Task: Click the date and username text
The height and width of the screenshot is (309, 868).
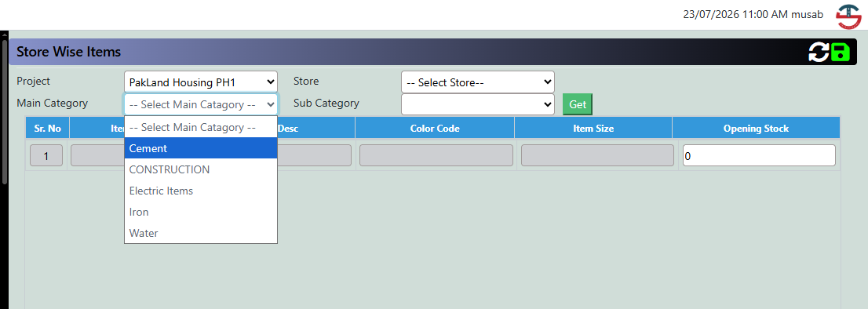Action: (753, 15)
